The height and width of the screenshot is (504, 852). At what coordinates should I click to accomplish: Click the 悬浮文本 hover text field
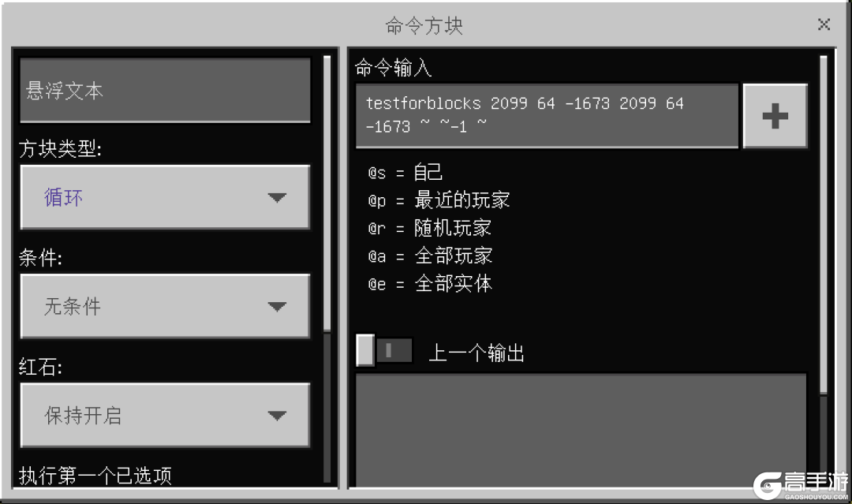coord(165,90)
